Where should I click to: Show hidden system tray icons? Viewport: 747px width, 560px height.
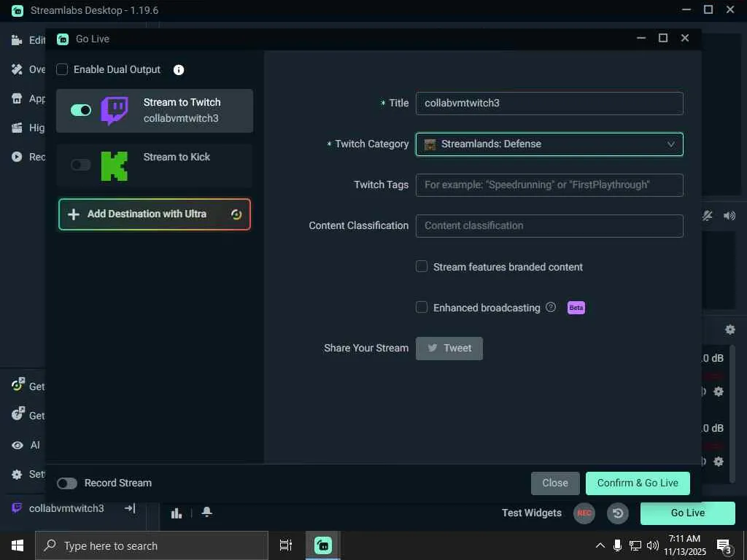coord(600,545)
